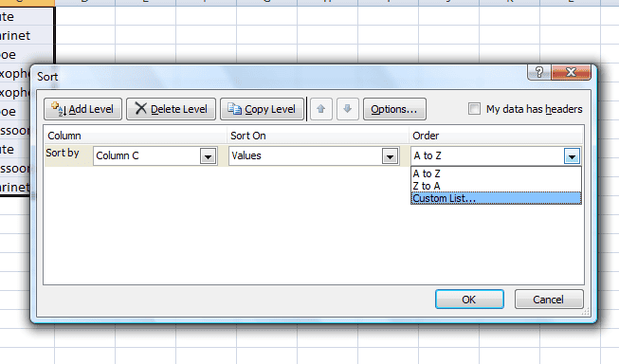Expand the Sort On Values dropdown
The height and width of the screenshot is (364, 619).
(390, 156)
